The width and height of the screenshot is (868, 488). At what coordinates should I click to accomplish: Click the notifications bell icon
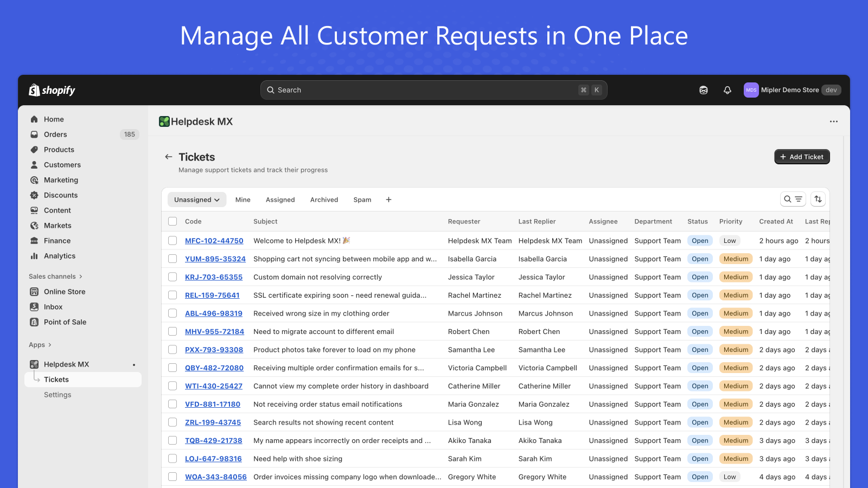(727, 90)
